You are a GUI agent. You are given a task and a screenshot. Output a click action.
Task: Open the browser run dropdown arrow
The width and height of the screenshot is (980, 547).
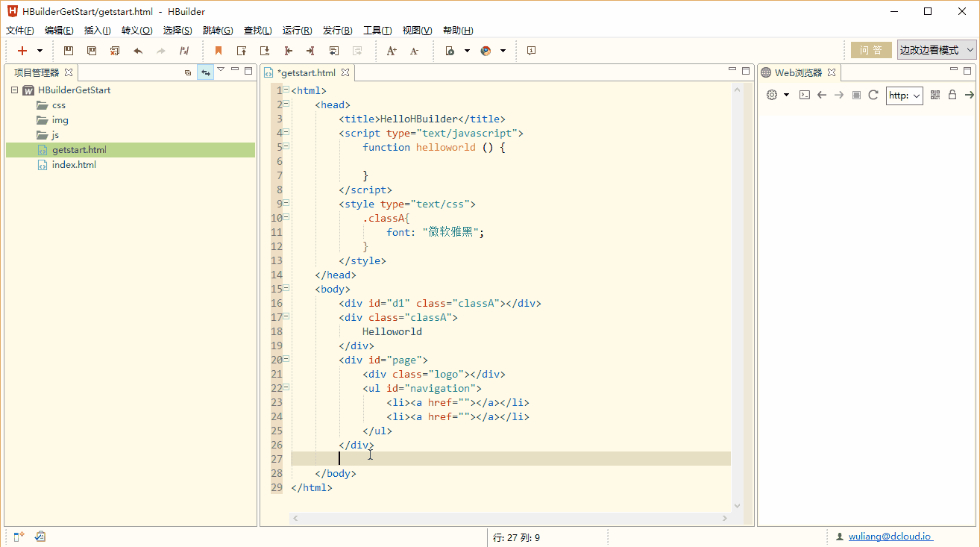click(x=503, y=51)
